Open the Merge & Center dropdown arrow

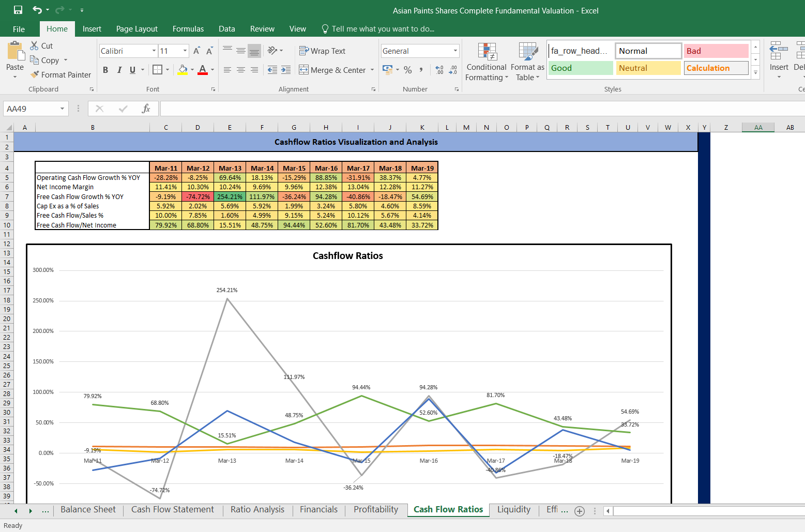point(372,70)
